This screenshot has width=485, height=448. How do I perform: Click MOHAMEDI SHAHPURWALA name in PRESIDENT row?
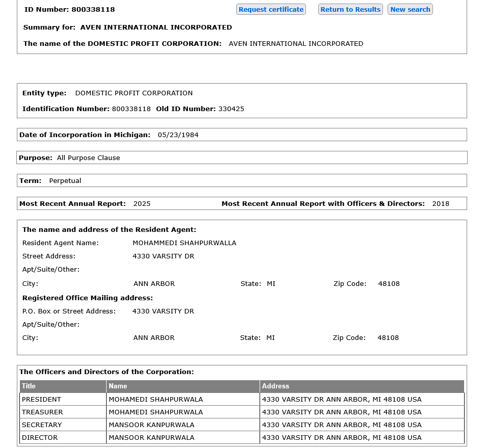pos(156,399)
